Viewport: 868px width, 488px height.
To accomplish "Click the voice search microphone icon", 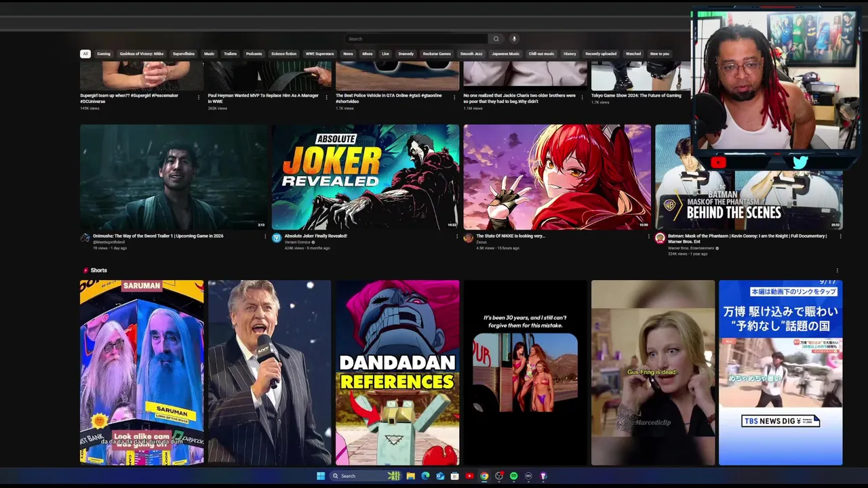I will [x=514, y=39].
